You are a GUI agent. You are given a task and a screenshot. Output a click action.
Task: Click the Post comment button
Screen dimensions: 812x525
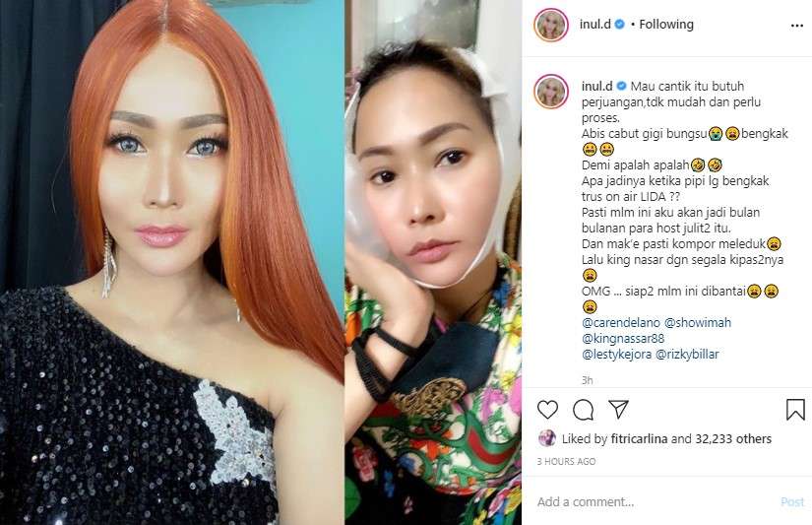[x=792, y=501]
